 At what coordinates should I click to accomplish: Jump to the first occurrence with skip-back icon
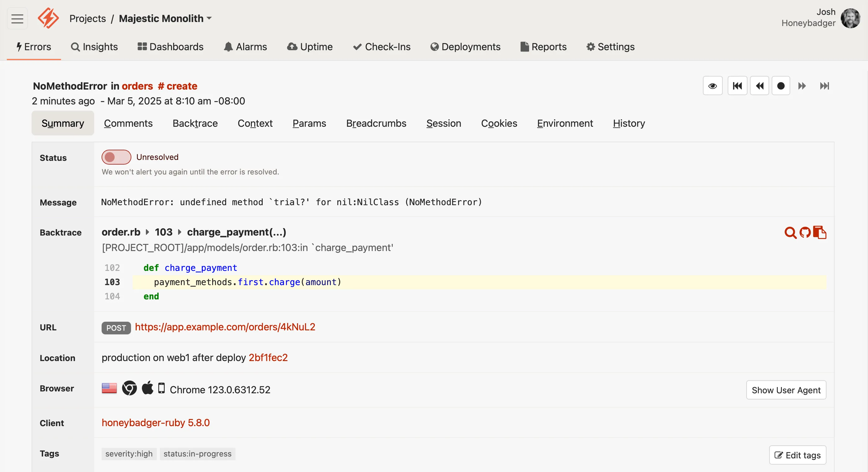(738, 86)
